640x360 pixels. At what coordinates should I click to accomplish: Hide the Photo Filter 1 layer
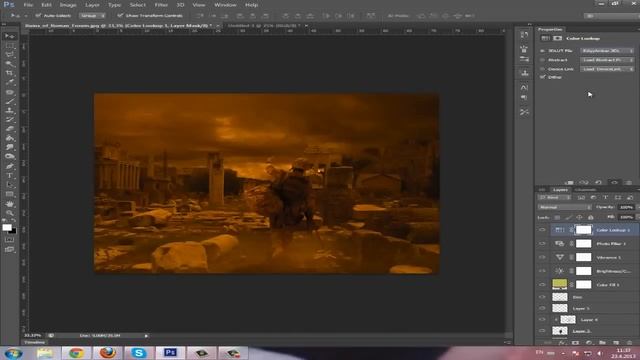[542, 244]
